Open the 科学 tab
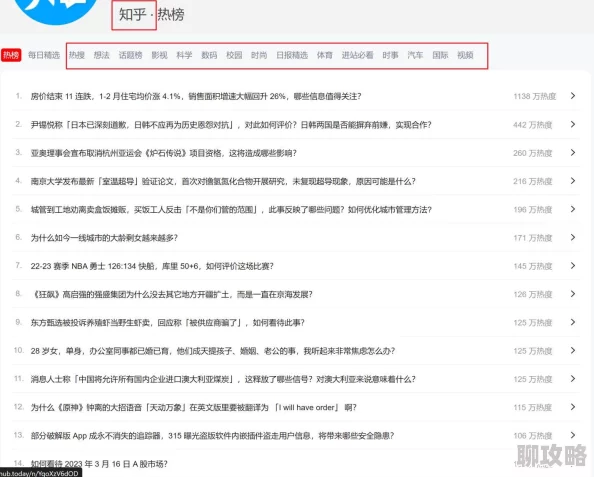 pos(184,55)
